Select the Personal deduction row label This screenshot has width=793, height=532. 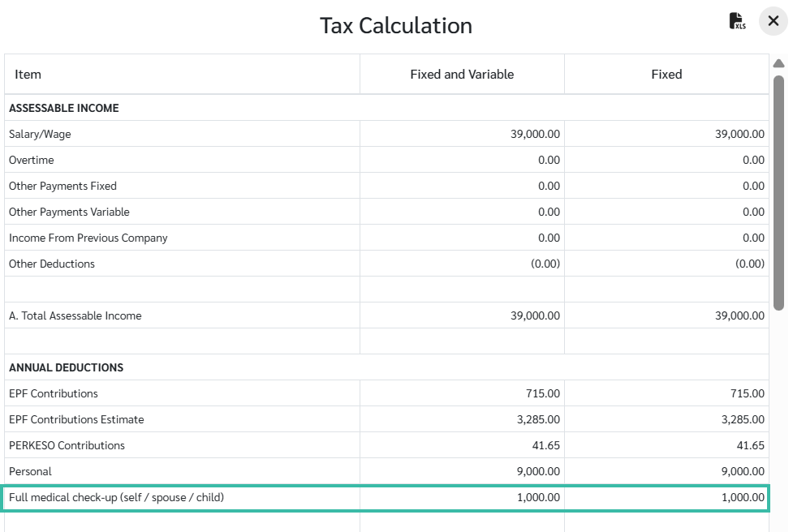point(30,471)
